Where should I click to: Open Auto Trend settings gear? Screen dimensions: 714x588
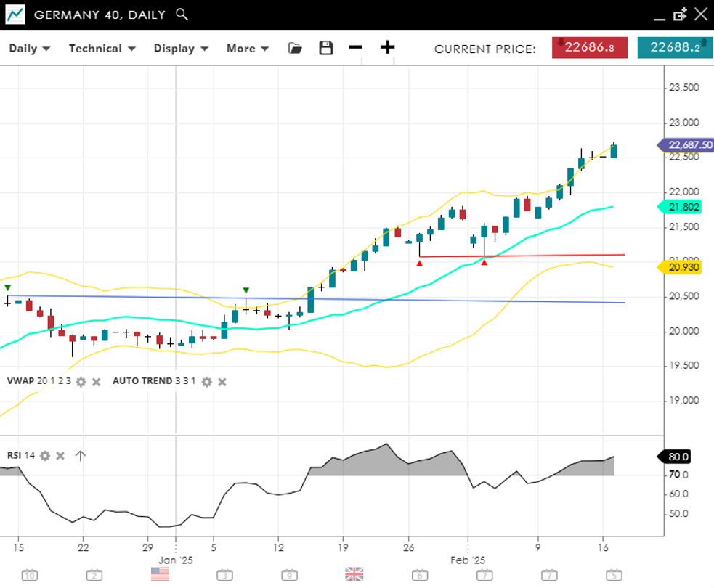[x=206, y=382]
